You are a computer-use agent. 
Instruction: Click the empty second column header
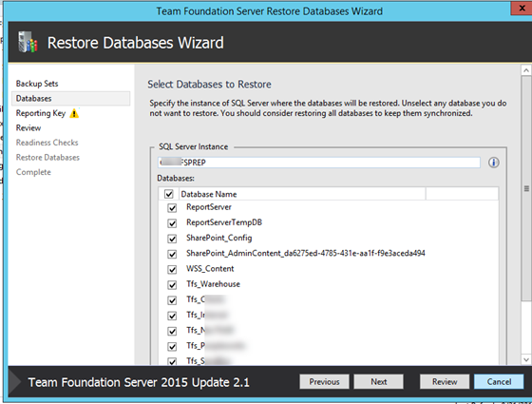coord(462,194)
